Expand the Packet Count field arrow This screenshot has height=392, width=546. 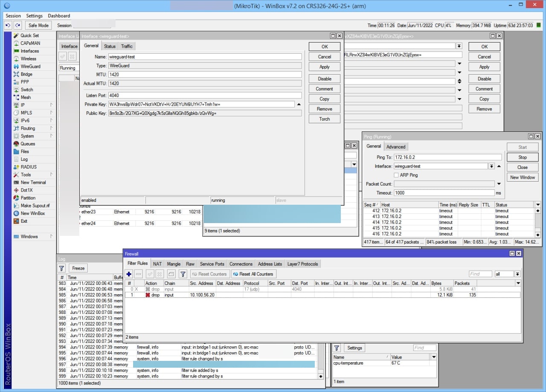499,184
